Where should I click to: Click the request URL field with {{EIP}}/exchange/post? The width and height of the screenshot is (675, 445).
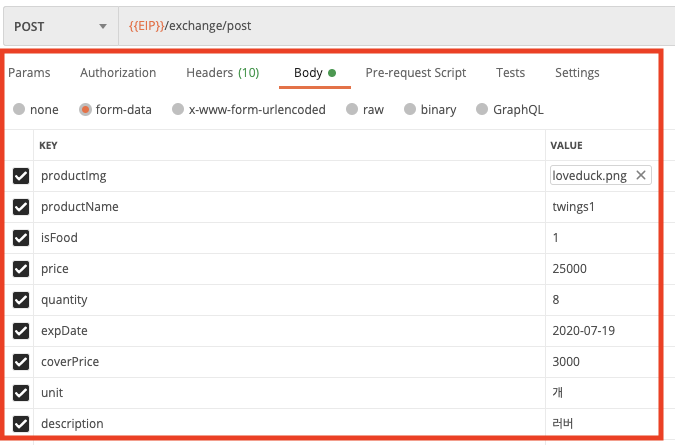pos(396,26)
